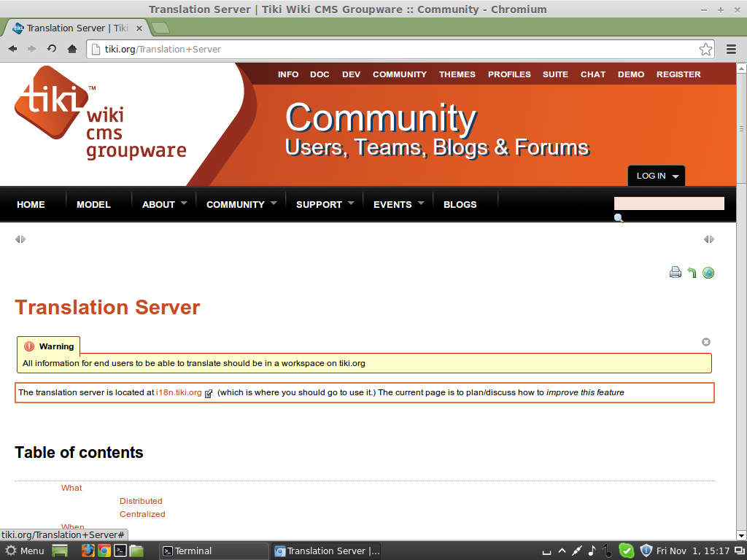Expand the ABOUT menu arrow

click(184, 203)
